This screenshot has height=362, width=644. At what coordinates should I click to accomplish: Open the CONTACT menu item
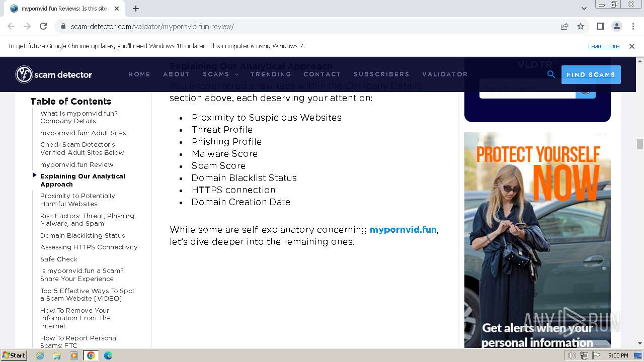click(x=322, y=74)
